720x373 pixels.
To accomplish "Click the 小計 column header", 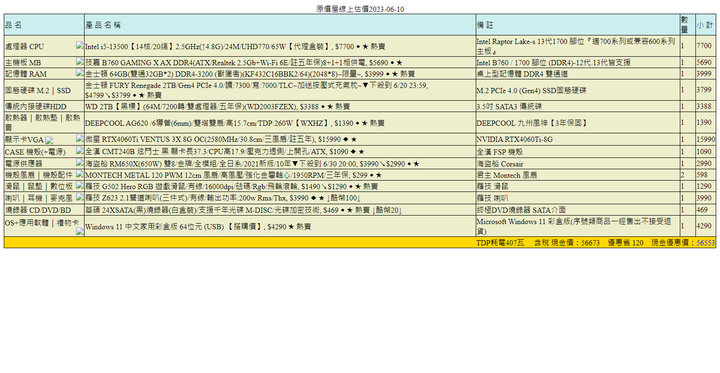I will click(x=705, y=25).
